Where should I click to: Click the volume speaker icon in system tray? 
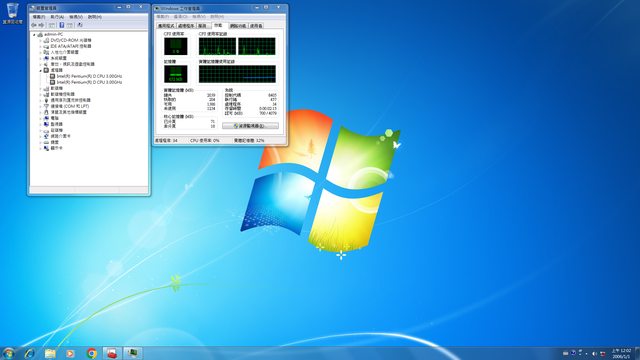point(594,353)
